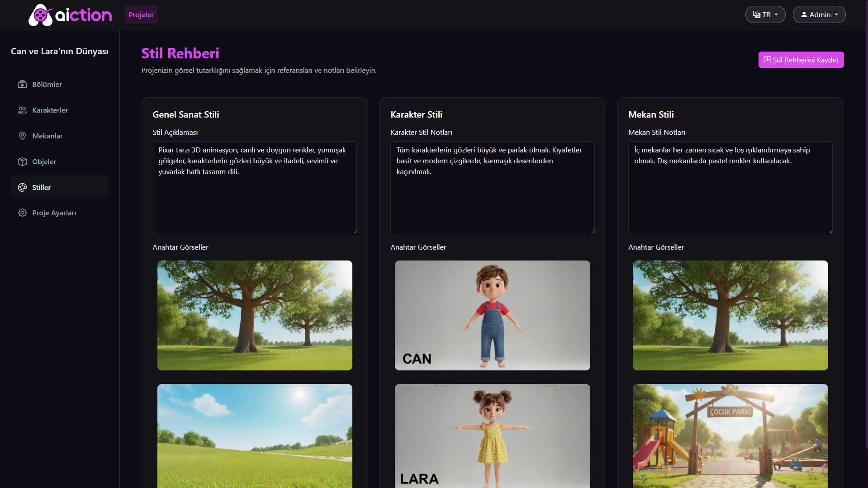Click the Karakterler people icon

(x=22, y=110)
